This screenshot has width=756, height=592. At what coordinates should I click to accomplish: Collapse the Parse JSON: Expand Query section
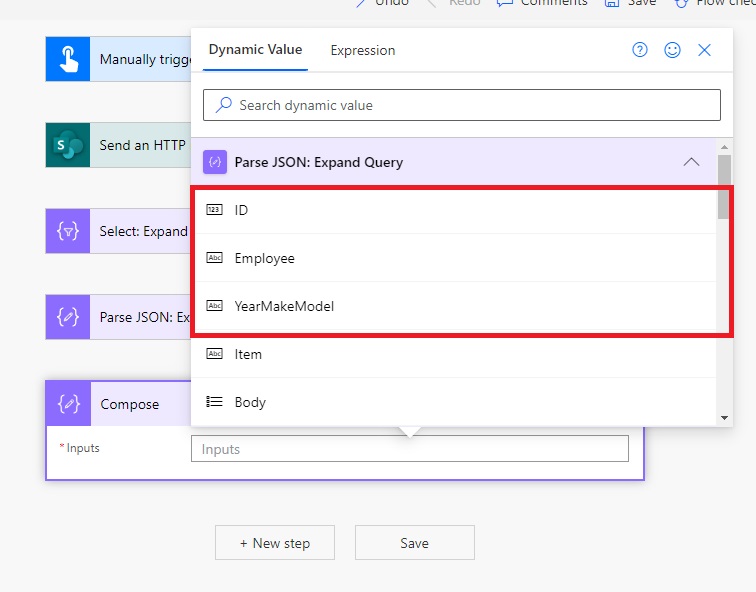click(691, 162)
